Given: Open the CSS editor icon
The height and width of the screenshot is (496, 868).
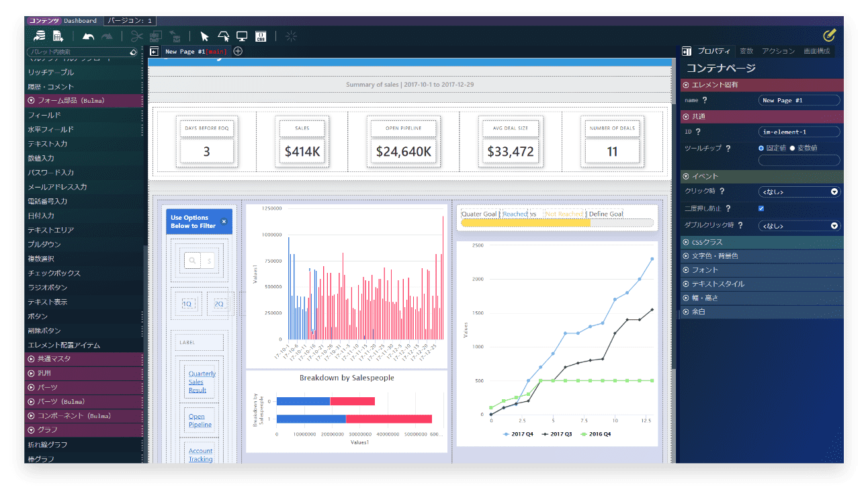Looking at the screenshot, I should [261, 36].
